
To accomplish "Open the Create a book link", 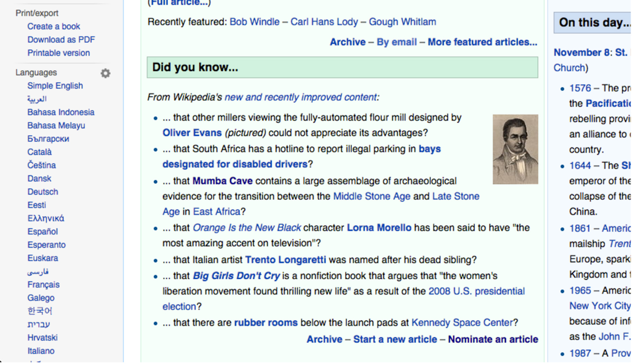I will coord(54,26).
